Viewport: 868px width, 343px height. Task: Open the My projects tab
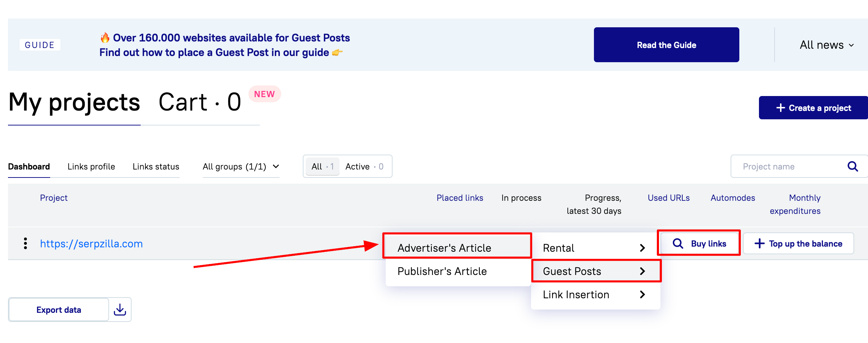click(74, 102)
